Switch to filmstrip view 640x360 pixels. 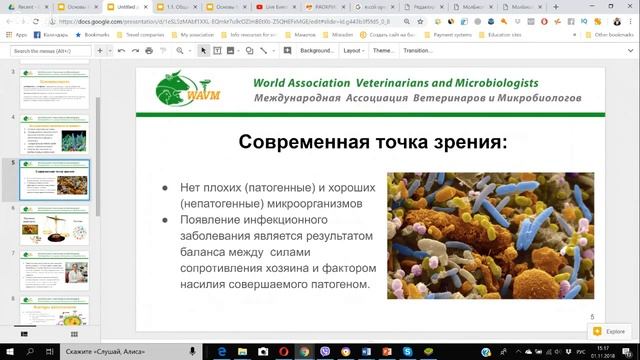pyautogui.click(x=24, y=334)
